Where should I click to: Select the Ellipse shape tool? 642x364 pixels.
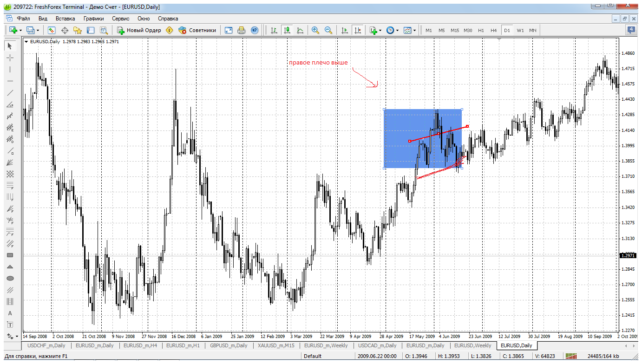pyautogui.click(x=10, y=278)
